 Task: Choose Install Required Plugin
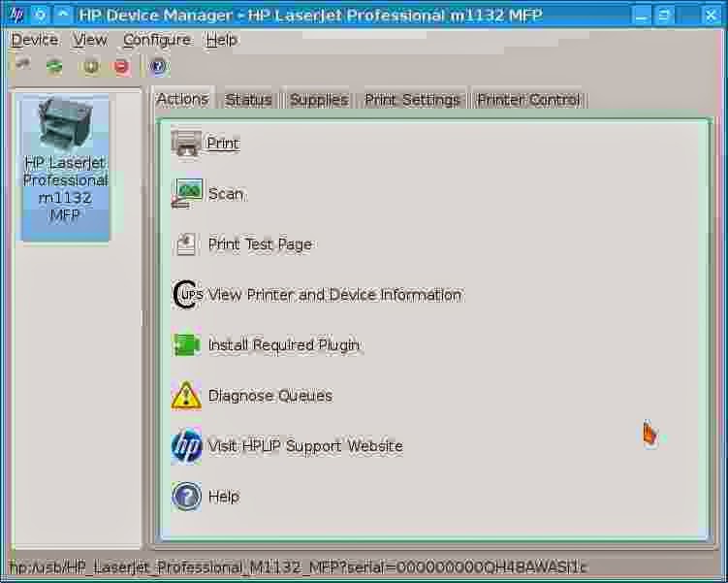point(284,345)
